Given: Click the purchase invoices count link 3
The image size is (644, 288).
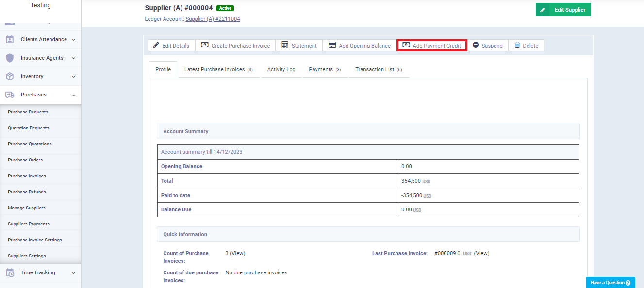Looking at the screenshot, I should click(x=227, y=253).
